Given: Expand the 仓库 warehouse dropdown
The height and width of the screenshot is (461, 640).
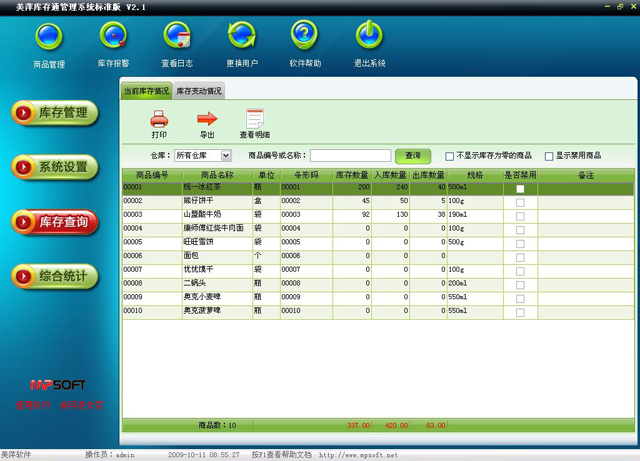Looking at the screenshot, I should coord(226,156).
